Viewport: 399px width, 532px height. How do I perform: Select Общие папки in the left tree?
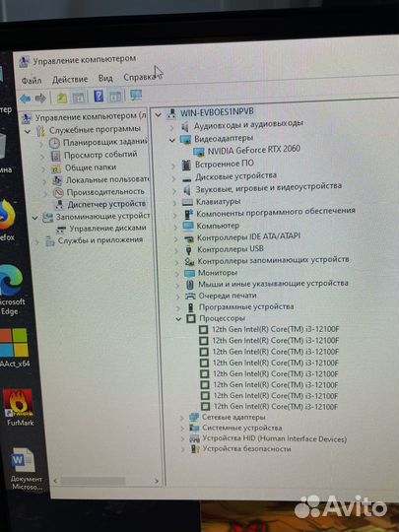click(91, 167)
